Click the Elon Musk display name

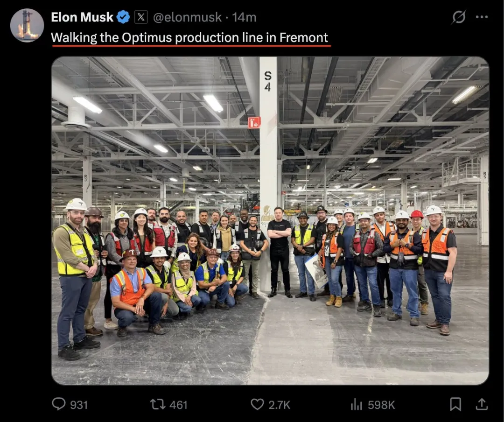point(82,17)
